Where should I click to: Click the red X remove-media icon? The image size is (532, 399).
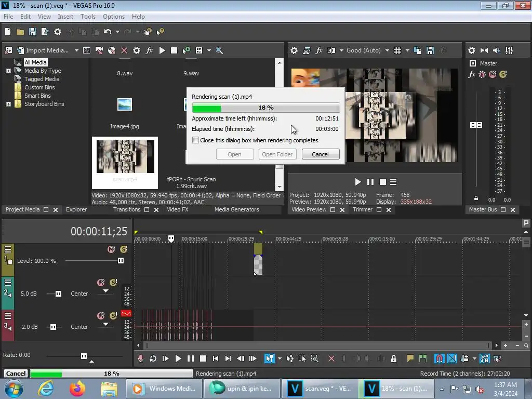coord(124,50)
